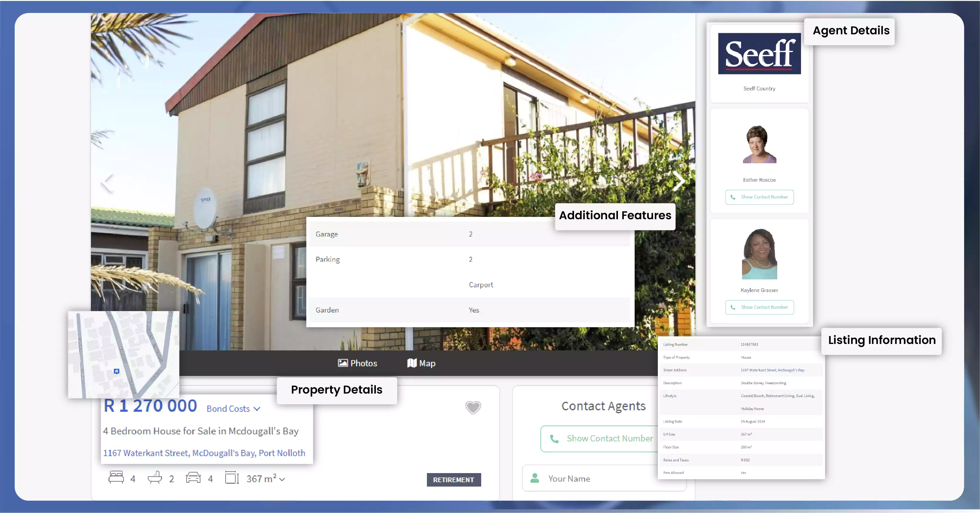
Task: Click the RETIREMENT toggle badge
Action: pos(453,479)
